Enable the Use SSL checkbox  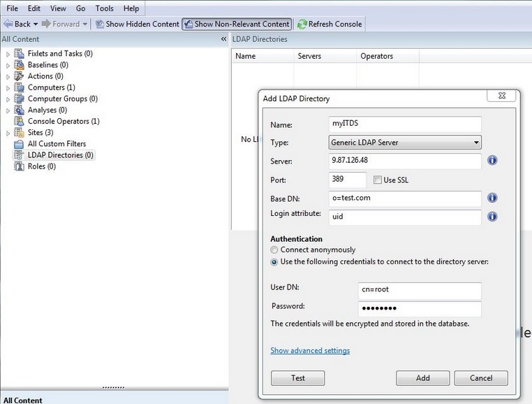coord(377,180)
